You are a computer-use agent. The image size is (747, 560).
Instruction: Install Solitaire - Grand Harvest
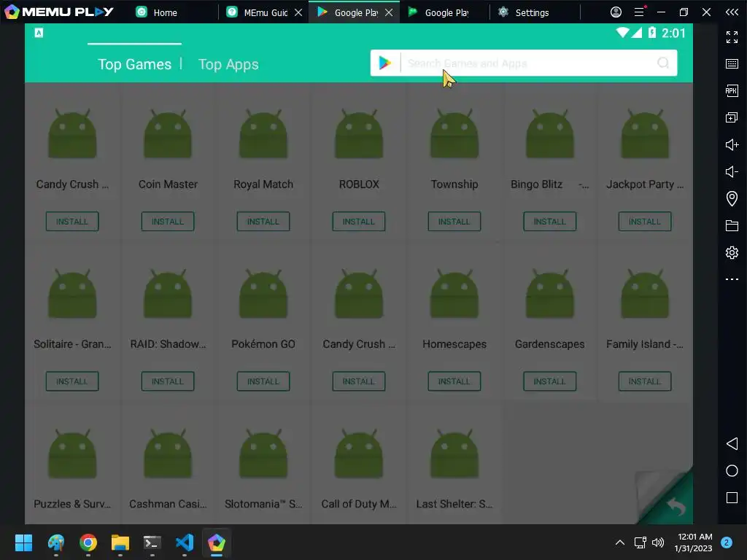72,381
